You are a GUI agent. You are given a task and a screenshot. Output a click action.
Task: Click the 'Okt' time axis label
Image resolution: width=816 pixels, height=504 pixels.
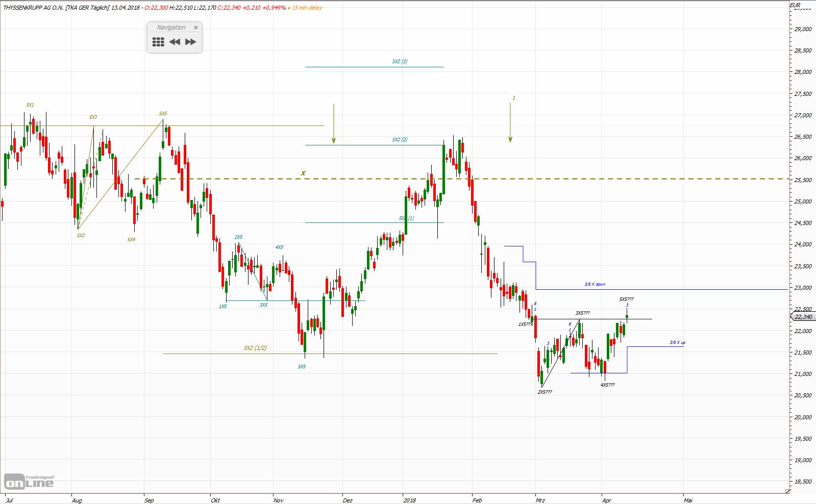[x=215, y=500]
